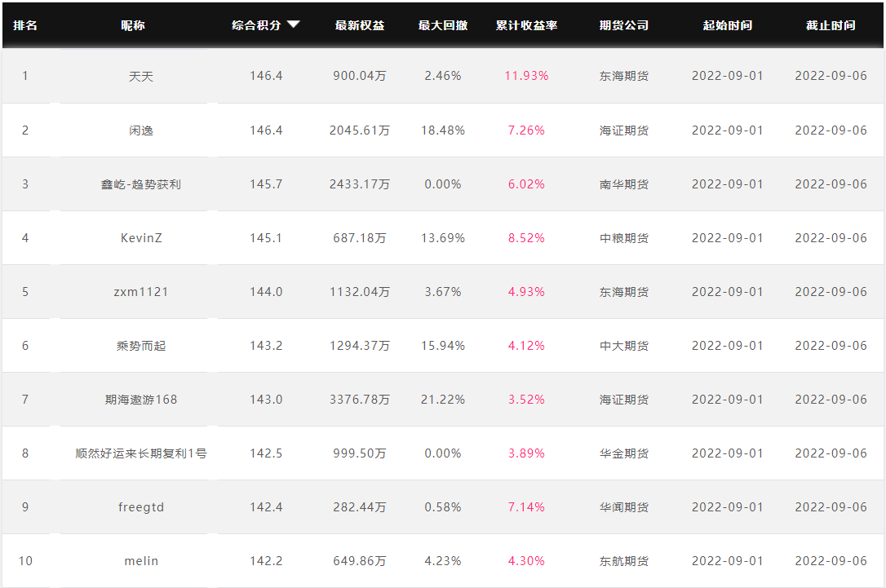Click the 截止时间 column header
The height and width of the screenshot is (588, 886).
tap(831, 25)
